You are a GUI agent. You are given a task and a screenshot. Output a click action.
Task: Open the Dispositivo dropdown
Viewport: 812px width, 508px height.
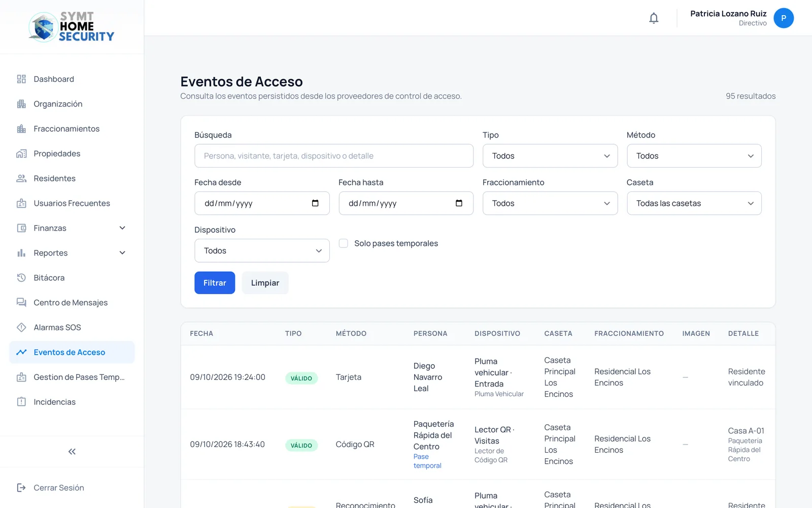pos(262,251)
